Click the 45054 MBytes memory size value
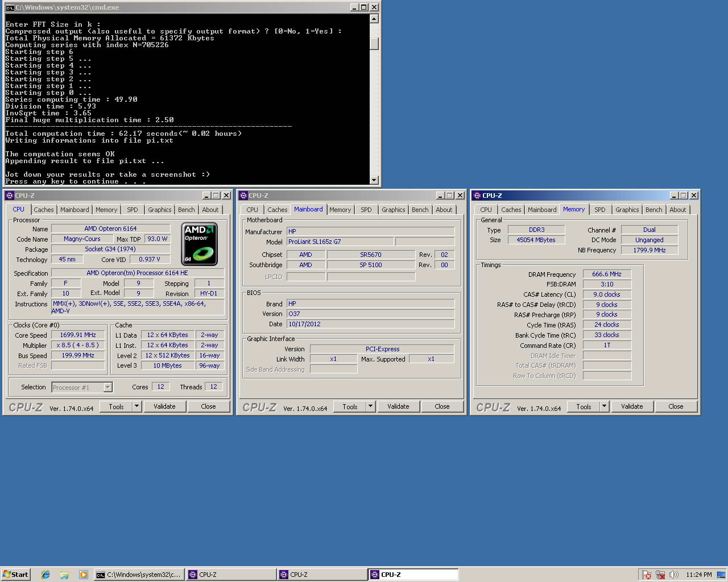 [536, 240]
